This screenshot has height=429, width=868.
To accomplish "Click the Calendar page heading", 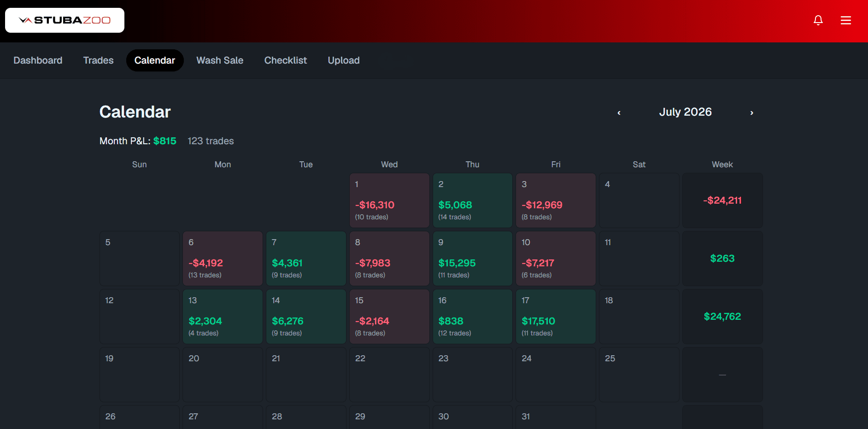I will tap(135, 112).
